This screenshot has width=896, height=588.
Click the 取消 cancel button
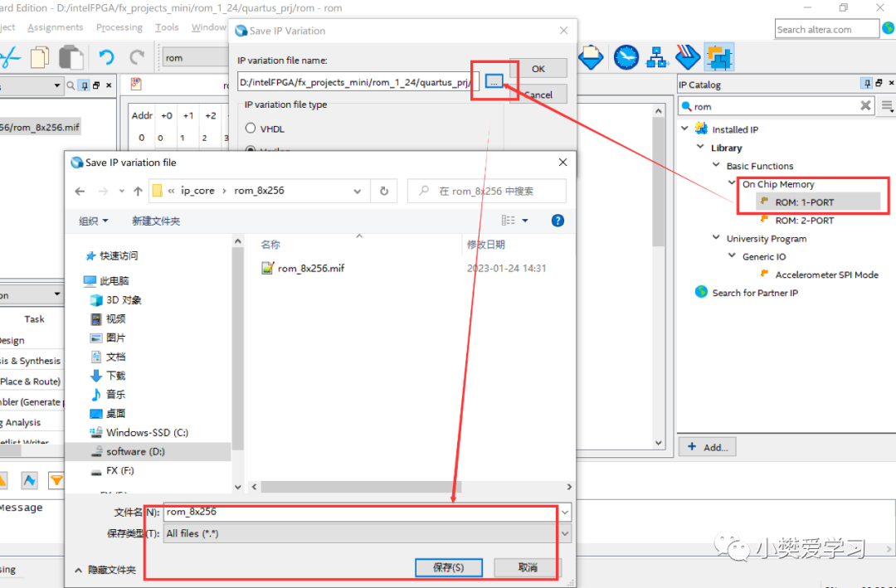[528, 567]
